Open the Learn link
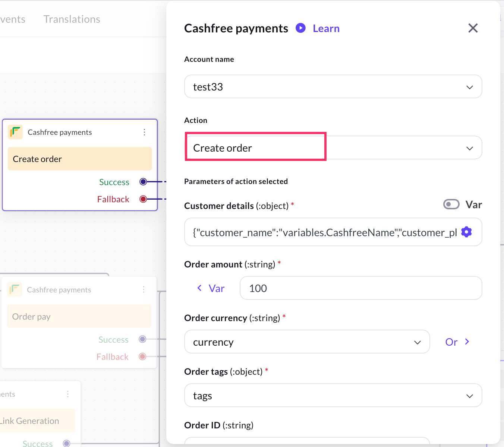Viewport: 504px width, 447px height. [x=326, y=28]
